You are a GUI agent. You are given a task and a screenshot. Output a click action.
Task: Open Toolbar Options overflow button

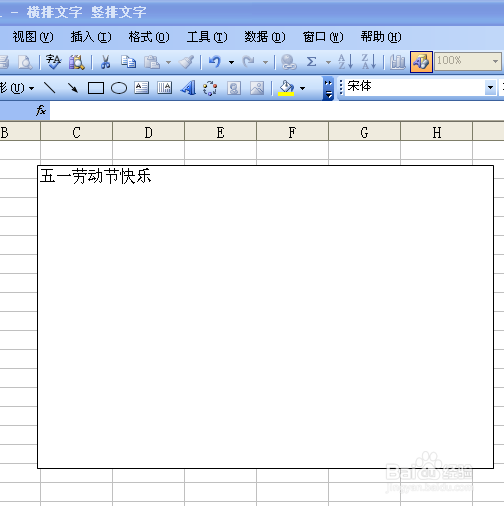(328, 89)
